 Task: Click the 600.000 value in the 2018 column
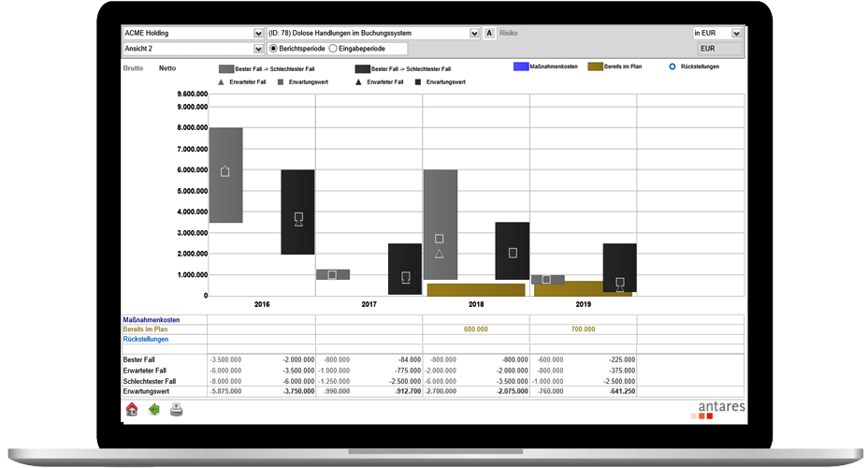[x=476, y=329]
